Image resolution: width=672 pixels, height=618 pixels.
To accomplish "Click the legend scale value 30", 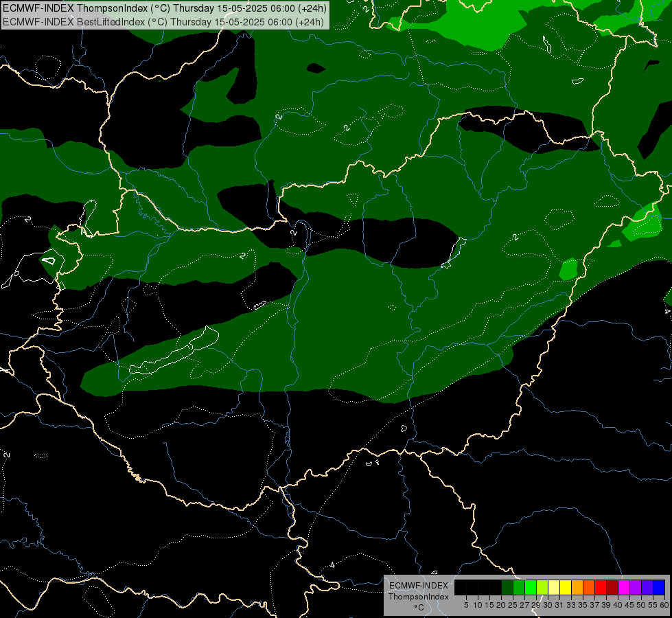I will click(548, 605).
